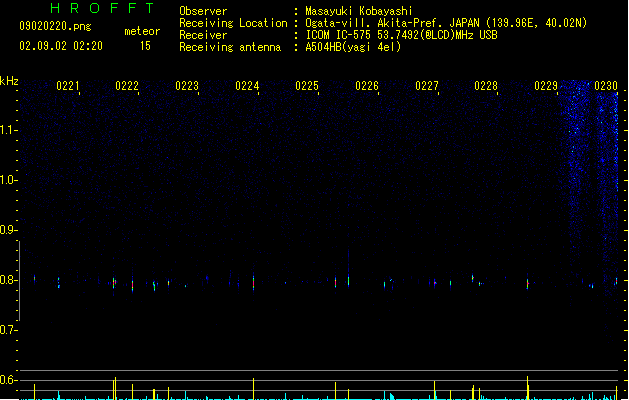Click the A504HB antenna description

(353, 47)
